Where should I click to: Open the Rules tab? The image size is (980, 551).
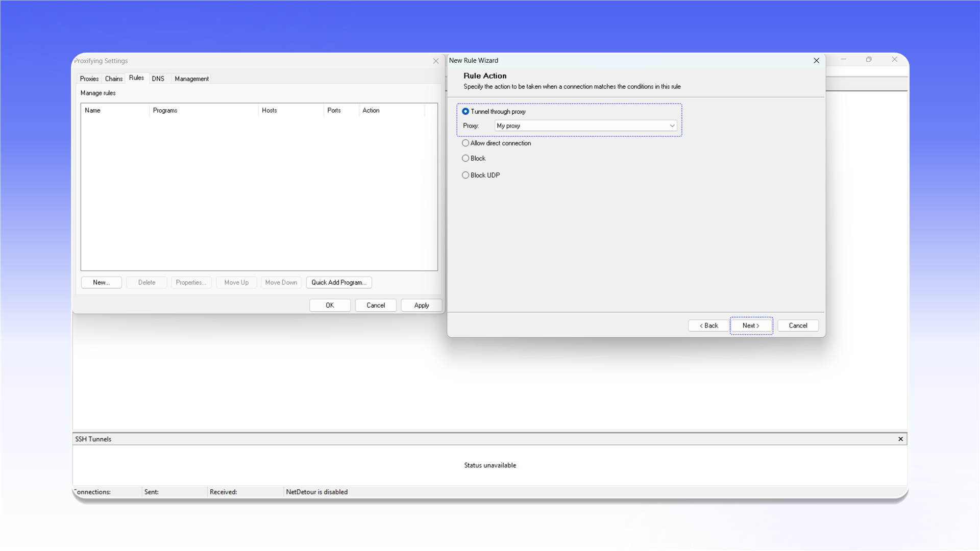(136, 78)
